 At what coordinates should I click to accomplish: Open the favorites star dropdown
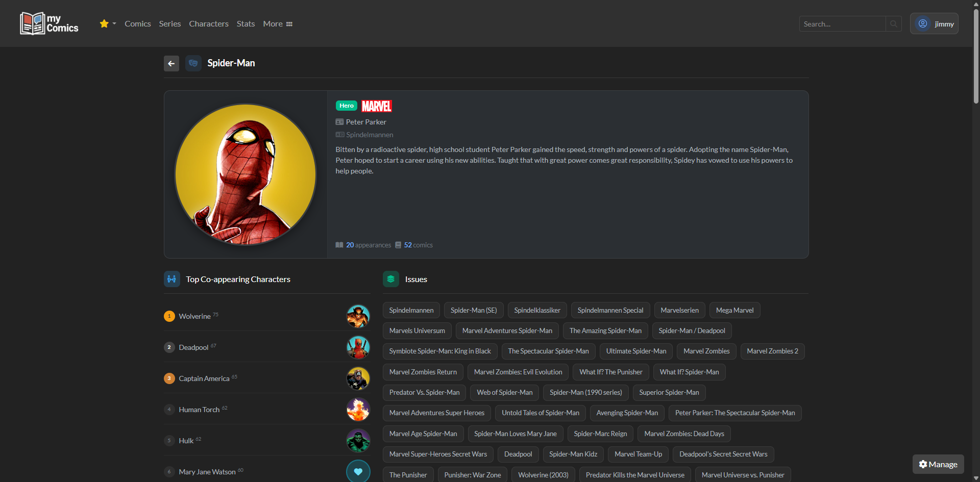108,23
